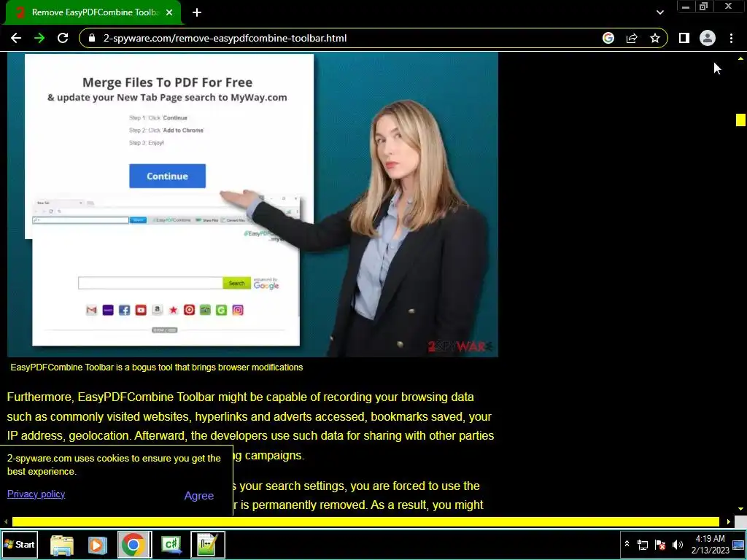Click the Show desktop button
The image size is (747, 560).
pos(739,545)
